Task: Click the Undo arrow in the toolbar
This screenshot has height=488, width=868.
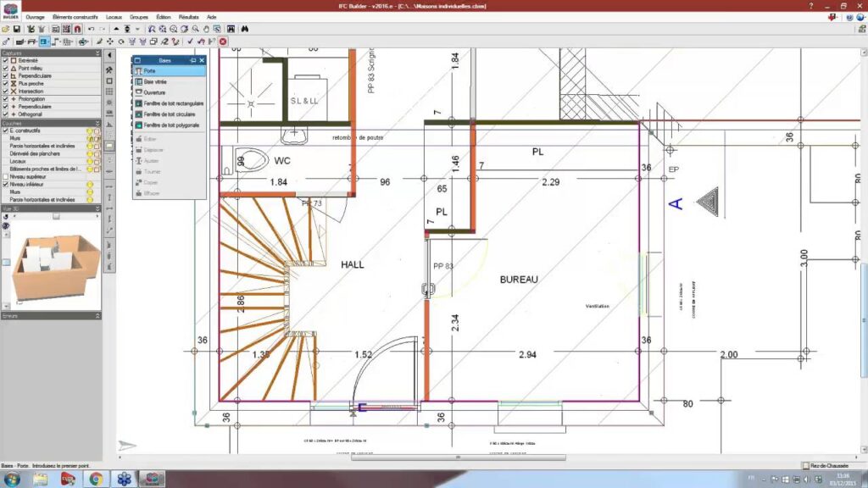Action: [x=91, y=29]
